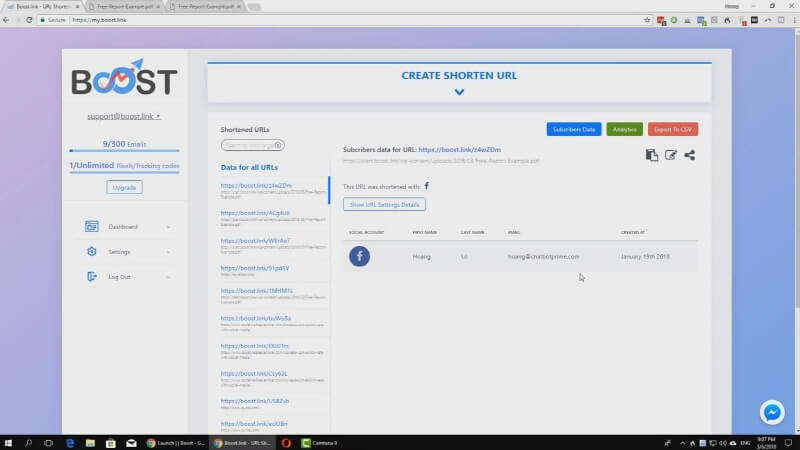Click the Facebook avatar in Hoang's row

[x=359, y=256]
